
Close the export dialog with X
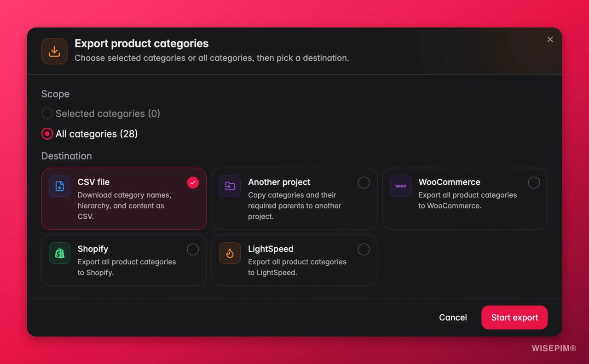click(x=550, y=40)
